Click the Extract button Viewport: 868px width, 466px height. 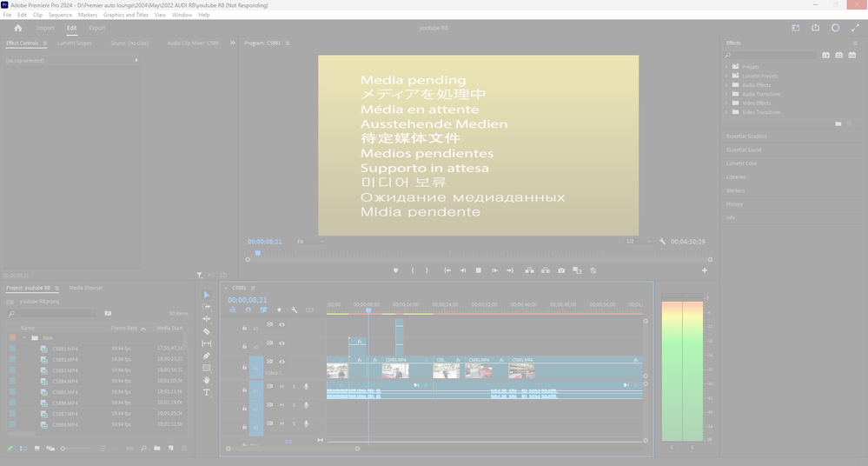(546, 270)
